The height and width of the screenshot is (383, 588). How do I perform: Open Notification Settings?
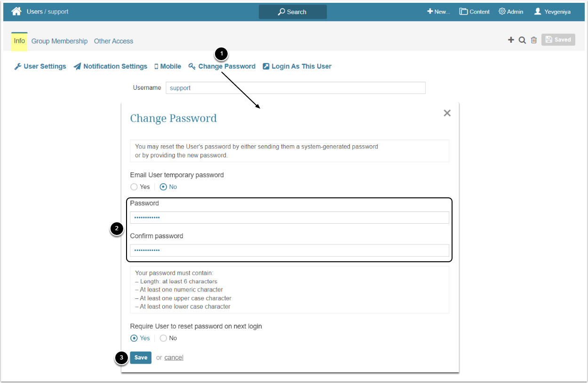111,66
